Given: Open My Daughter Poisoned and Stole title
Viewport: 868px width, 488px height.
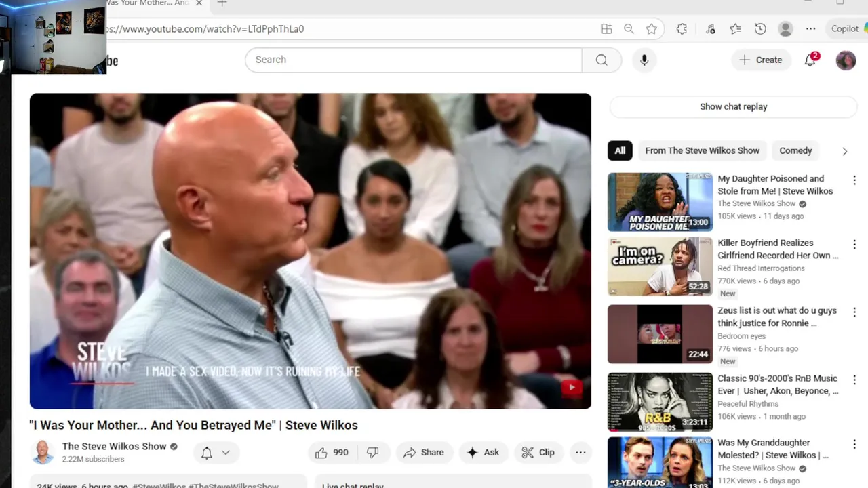Looking at the screenshot, I should click(775, 184).
